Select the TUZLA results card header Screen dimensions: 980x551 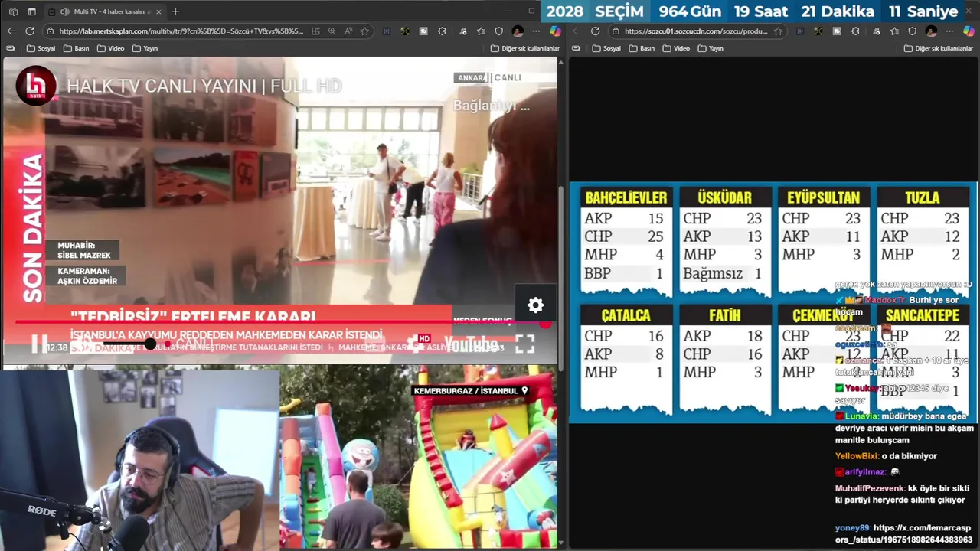click(x=923, y=197)
